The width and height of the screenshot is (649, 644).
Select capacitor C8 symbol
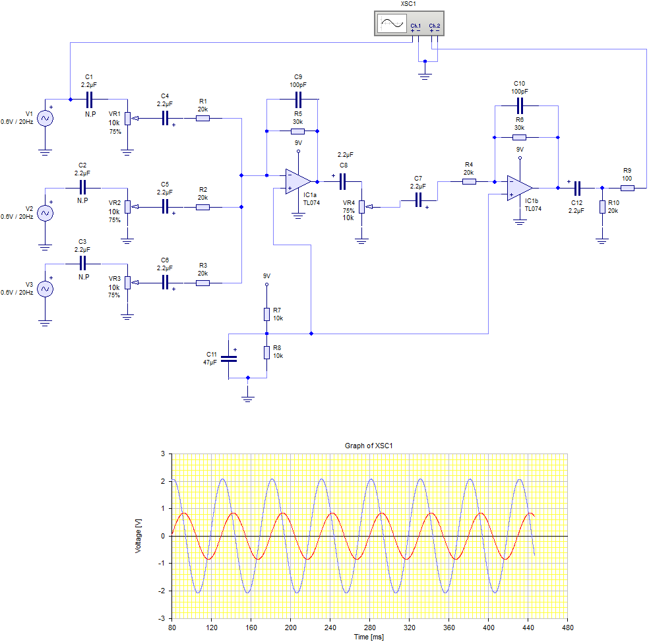(342, 181)
